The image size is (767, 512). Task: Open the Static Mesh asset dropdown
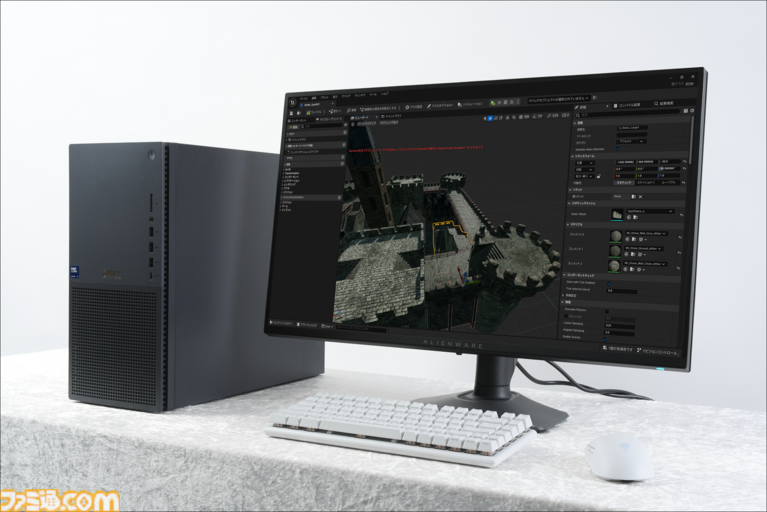point(651,211)
